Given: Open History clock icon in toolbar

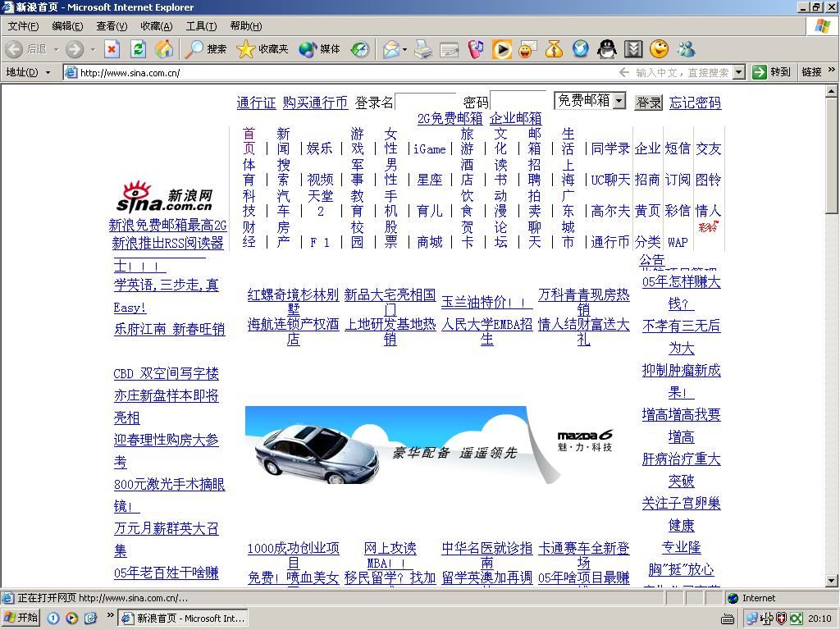Looking at the screenshot, I should (360, 49).
